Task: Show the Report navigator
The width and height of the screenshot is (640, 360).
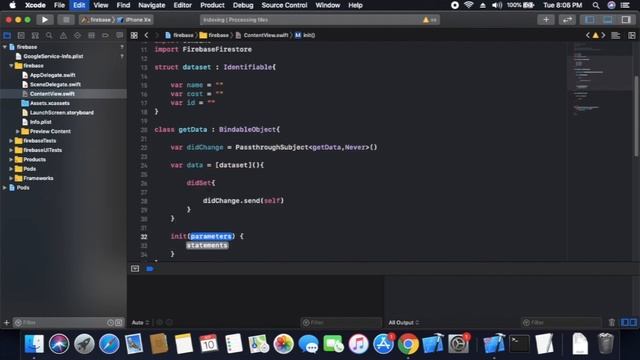Action: click(x=120, y=36)
